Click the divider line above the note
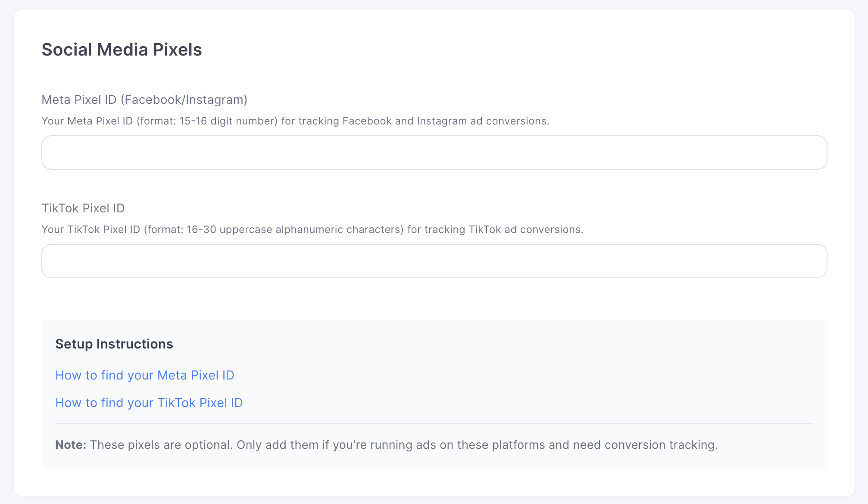 coord(434,423)
